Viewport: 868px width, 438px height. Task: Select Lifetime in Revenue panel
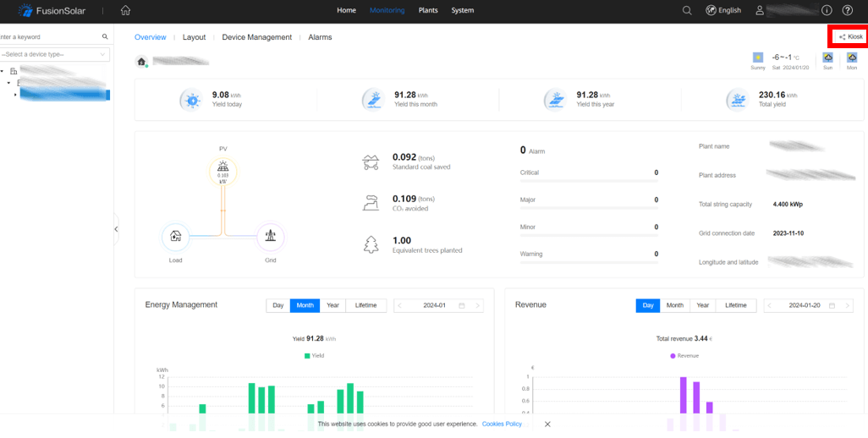(x=736, y=305)
